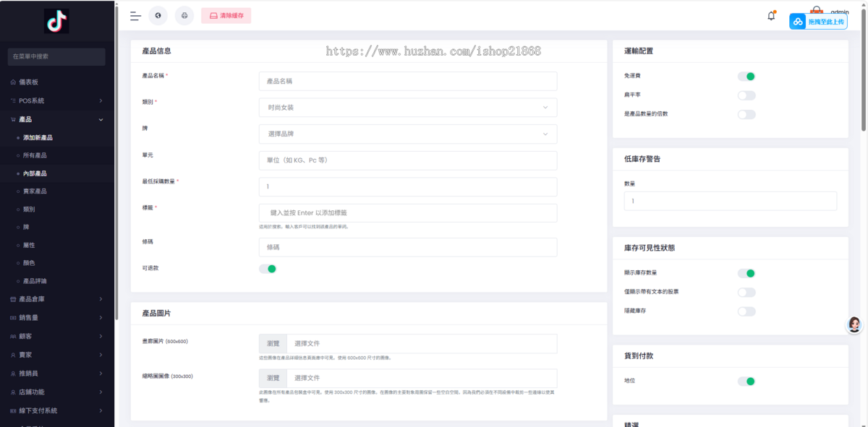Enable 是產品數量的倍數 switch
This screenshot has height=427, width=868.
pyautogui.click(x=746, y=114)
